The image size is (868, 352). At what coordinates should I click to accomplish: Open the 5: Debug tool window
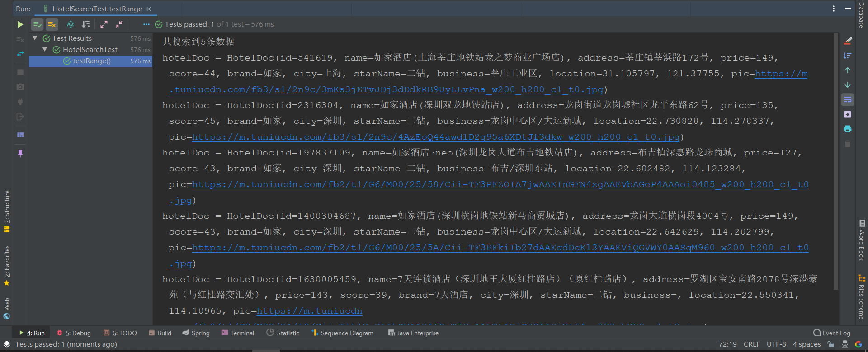click(74, 333)
